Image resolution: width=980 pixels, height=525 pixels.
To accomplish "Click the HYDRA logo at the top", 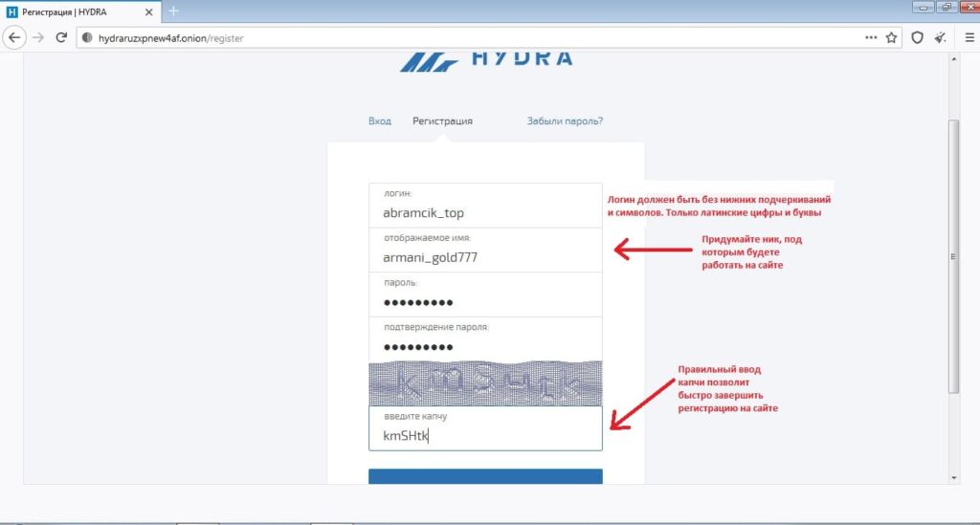I will point(486,59).
